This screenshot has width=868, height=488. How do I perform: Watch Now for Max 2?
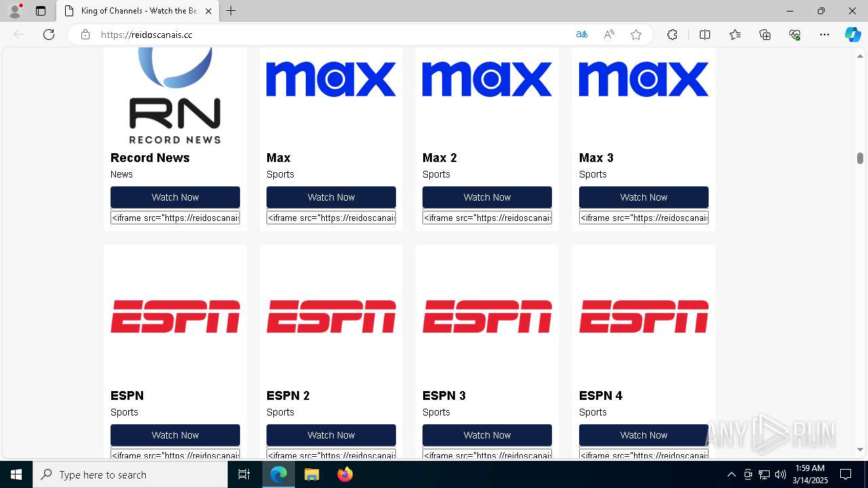point(487,197)
